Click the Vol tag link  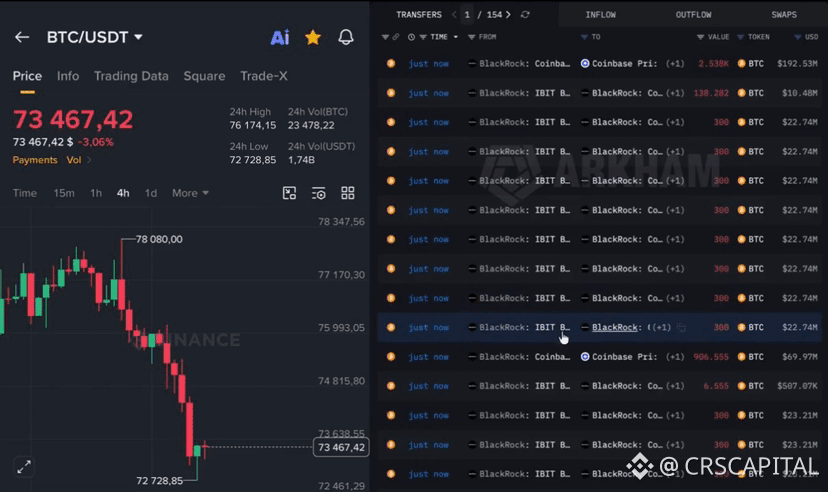coord(73,160)
